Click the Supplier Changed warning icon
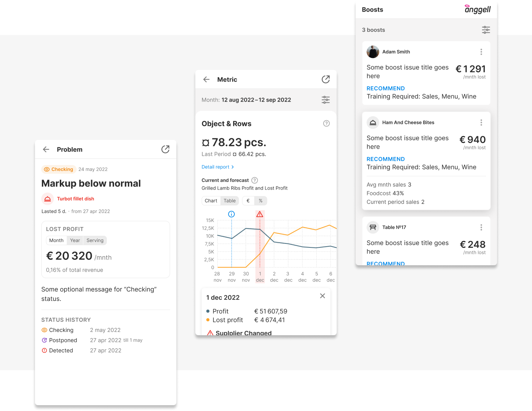Viewport: 532px width, 411px height. pos(210,333)
